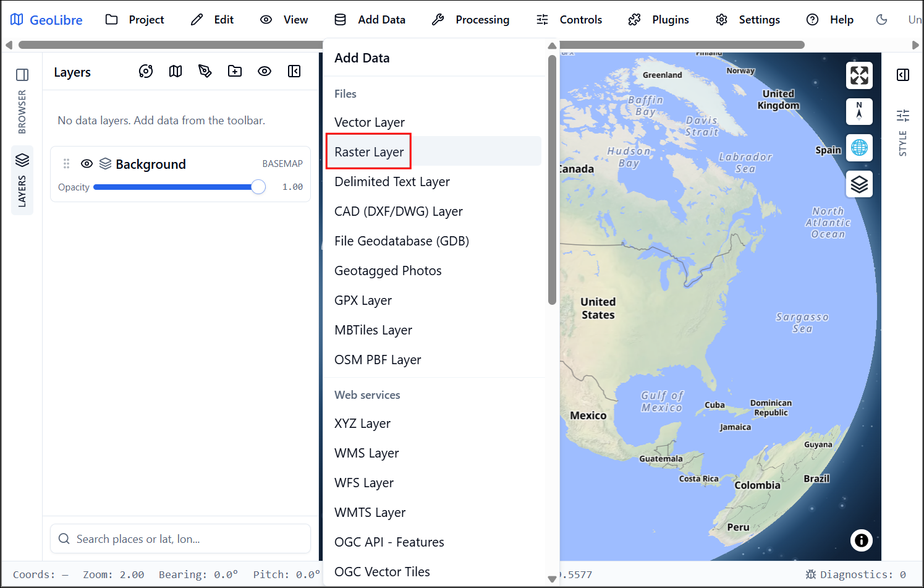Choose Raster Layer from Add Data
924x588 pixels.
pyautogui.click(x=433, y=151)
